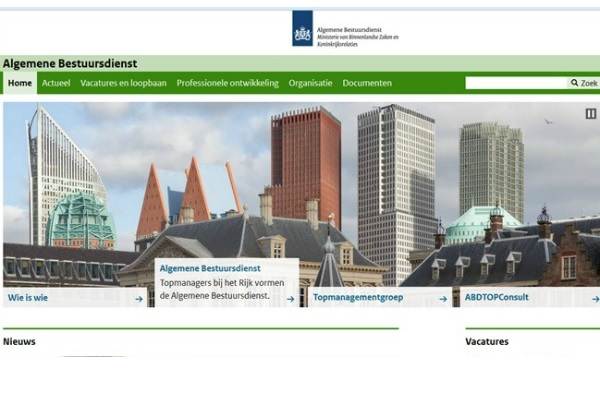
Task: Click the search magnifier icon
Action: [574, 83]
